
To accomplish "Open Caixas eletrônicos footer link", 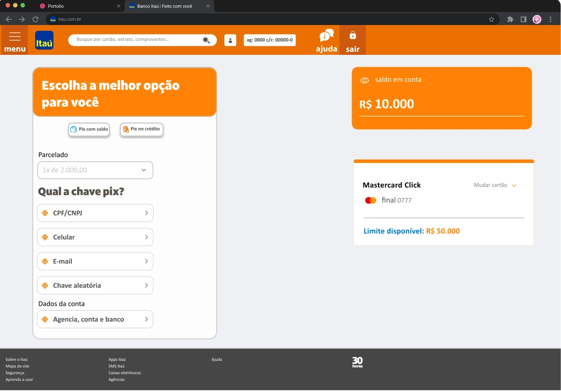I will 125,373.
